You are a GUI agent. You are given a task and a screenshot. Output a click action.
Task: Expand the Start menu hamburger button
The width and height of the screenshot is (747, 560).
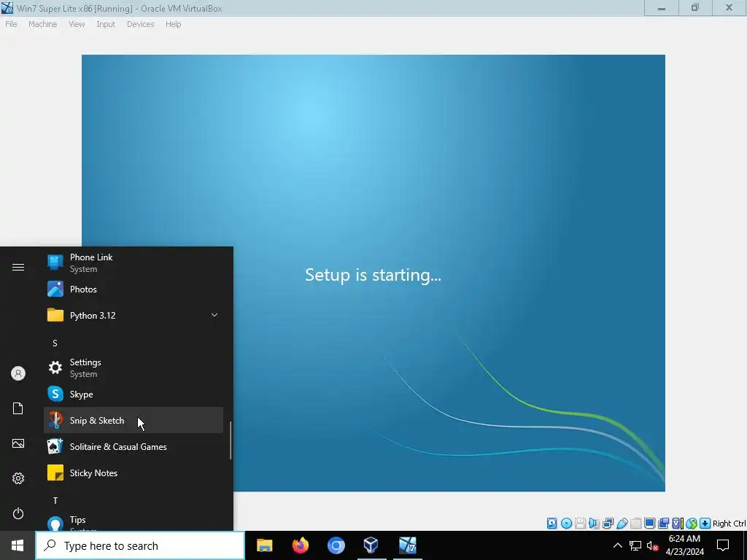click(18, 267)
